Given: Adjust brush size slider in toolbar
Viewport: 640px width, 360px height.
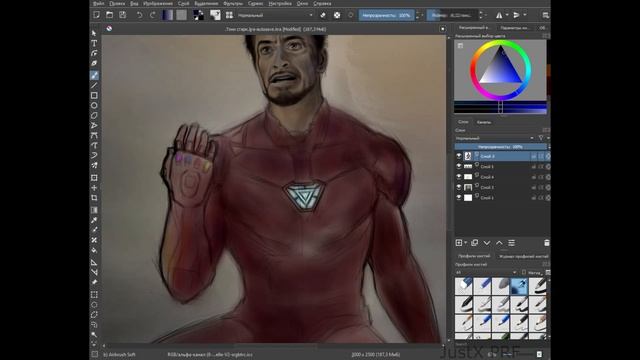Looking at the screenshot, I should click(452, 15).
